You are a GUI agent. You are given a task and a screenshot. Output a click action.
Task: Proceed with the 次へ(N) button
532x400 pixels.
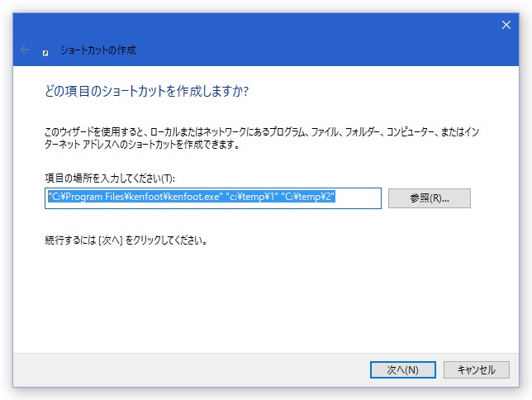(x=403, y=369)
